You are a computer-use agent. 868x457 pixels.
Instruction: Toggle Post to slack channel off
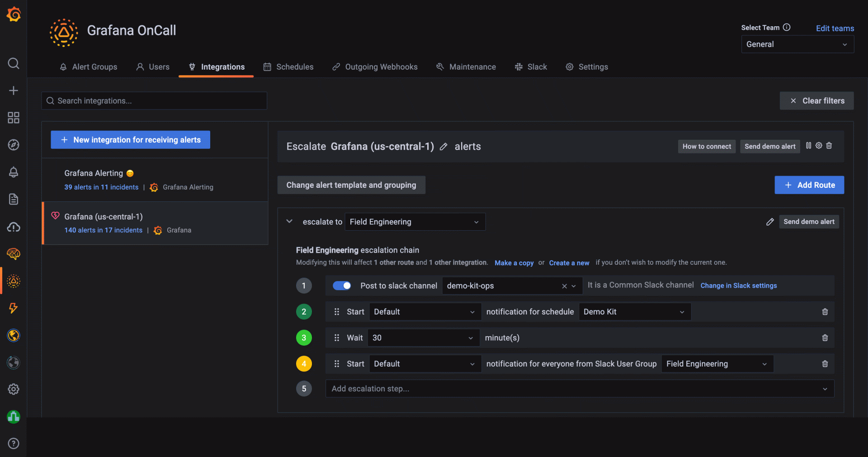point(342,286)
